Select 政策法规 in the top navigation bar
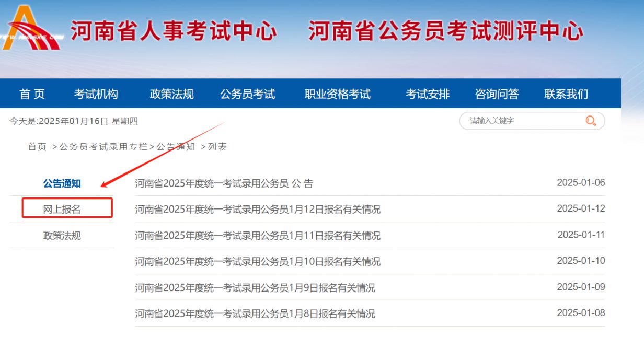This screenshot has height=337, width=644. (x=172, y=94)
